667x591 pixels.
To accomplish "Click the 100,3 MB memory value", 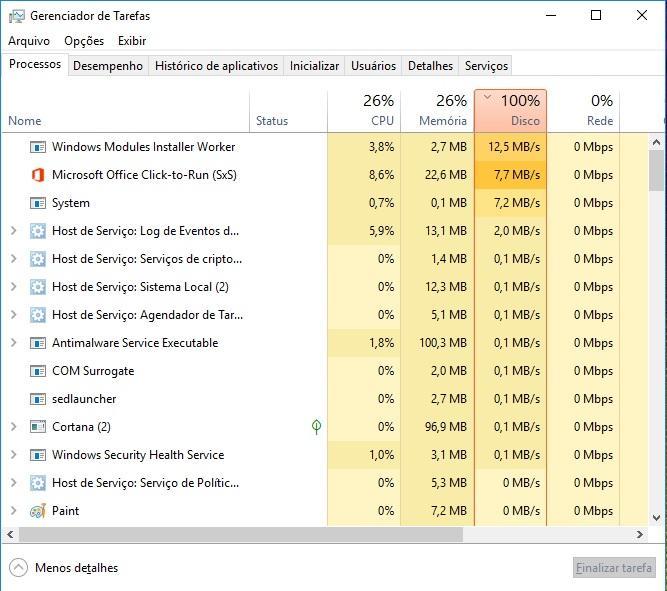I will point(443,343).
